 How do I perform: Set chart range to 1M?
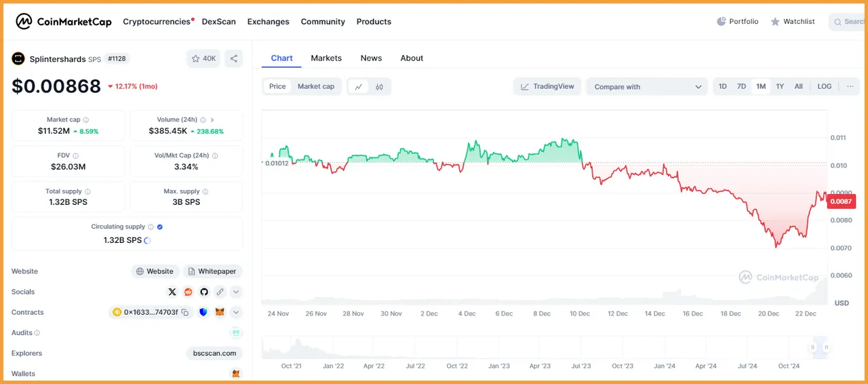(x=761, y=86)
